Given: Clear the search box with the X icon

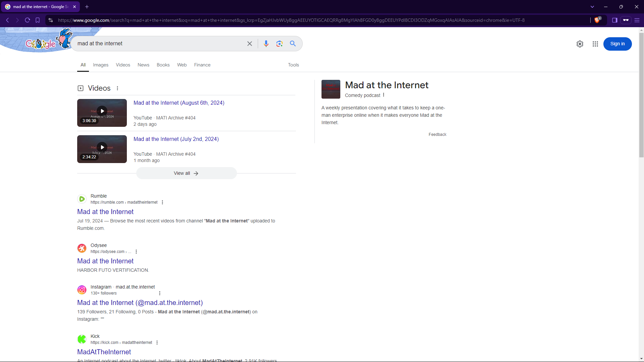Looking at the screenshot, I should (x=250, y=44).
